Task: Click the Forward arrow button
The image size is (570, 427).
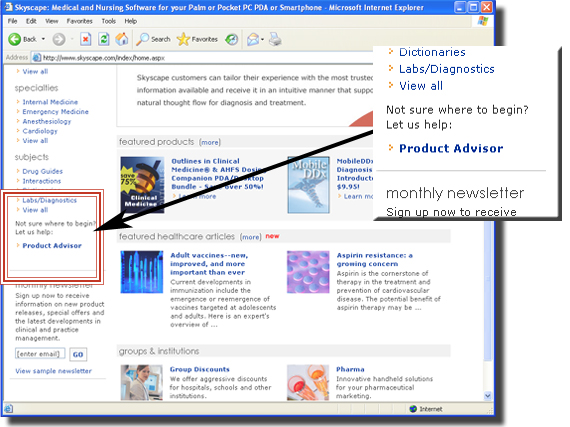Action: pos(59,39)
